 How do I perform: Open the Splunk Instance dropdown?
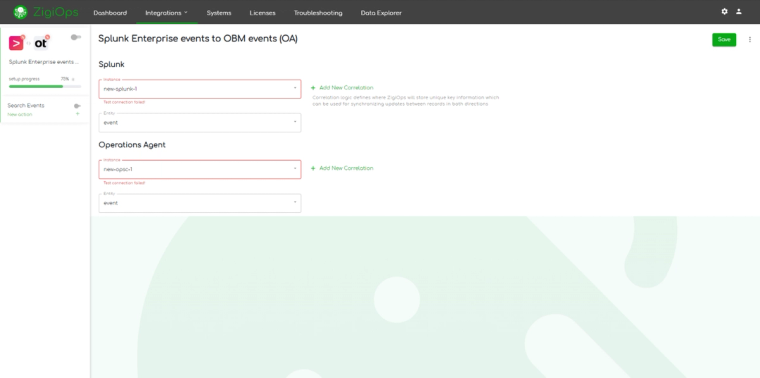point(200,89)
